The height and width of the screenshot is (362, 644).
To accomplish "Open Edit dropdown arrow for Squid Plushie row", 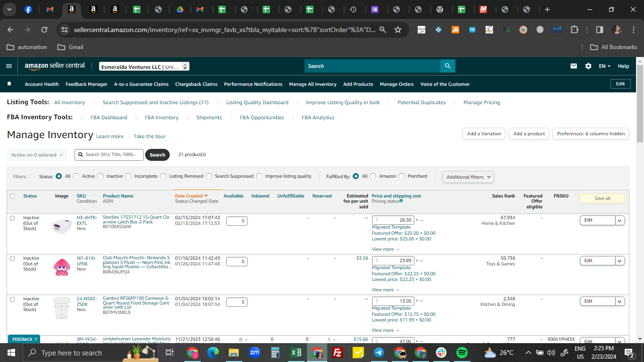I will tap(620, 261).
